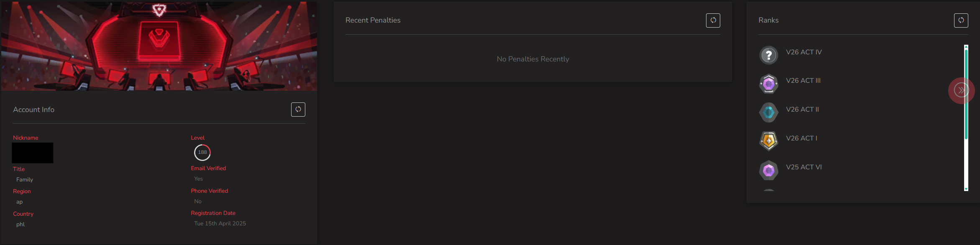Click the Registration Date value text
The image size is (980, 245).
point(220,224)
